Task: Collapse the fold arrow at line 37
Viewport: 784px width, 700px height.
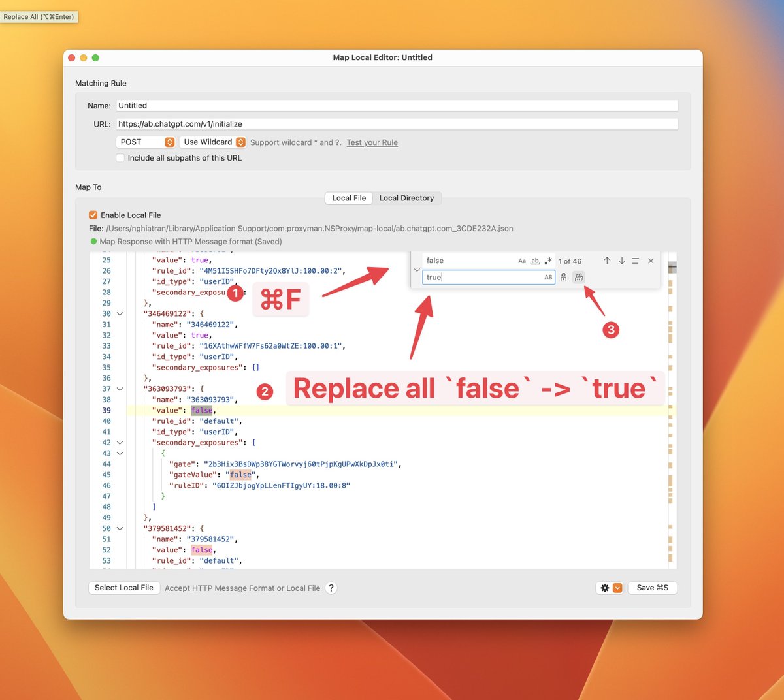Action: point(120,389)
